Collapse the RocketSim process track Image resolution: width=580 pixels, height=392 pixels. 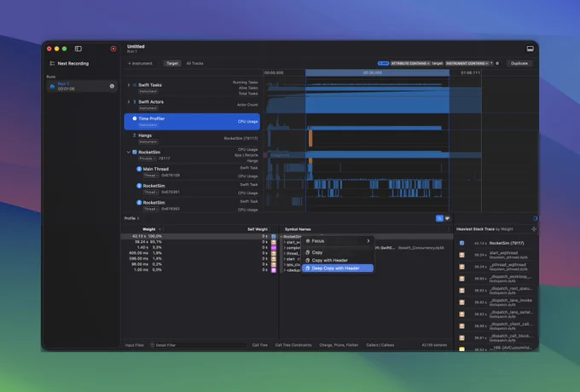(x=128, y=153)
